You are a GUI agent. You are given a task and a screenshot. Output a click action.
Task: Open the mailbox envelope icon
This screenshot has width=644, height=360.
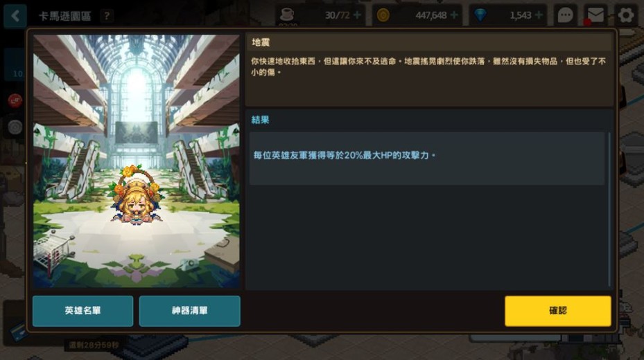click(595, 16)
